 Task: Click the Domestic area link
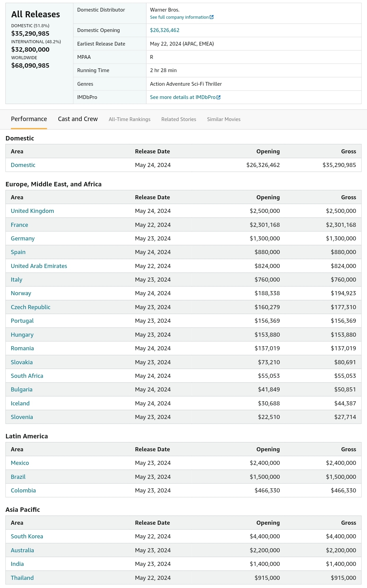[23, 165]
